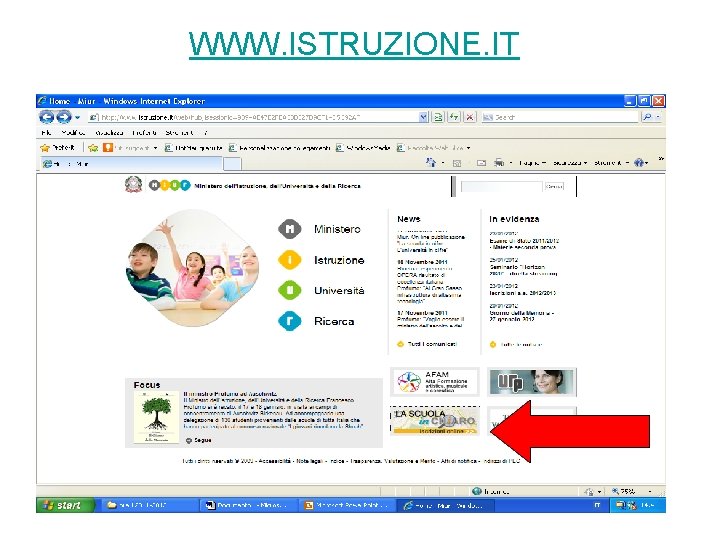This screenshot has height=540, width=720.
Task: Click the Windows Start button
Action: (66, 505)
